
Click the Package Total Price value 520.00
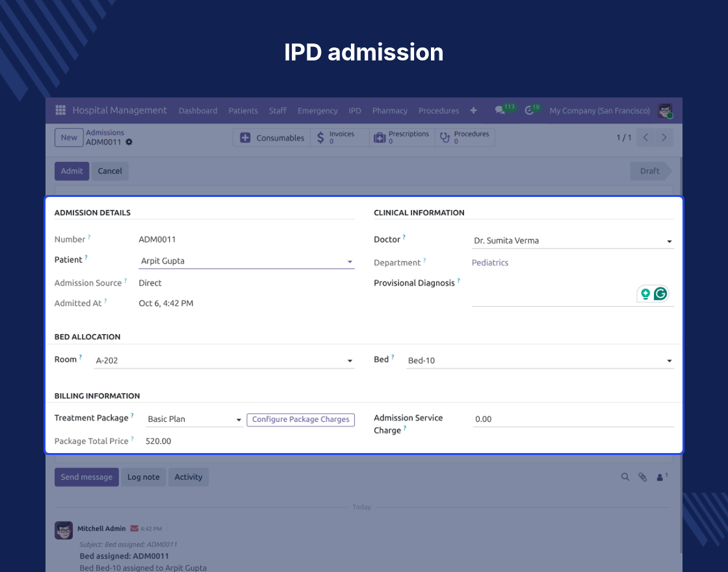pyautogui.click(x=159, y=441)
